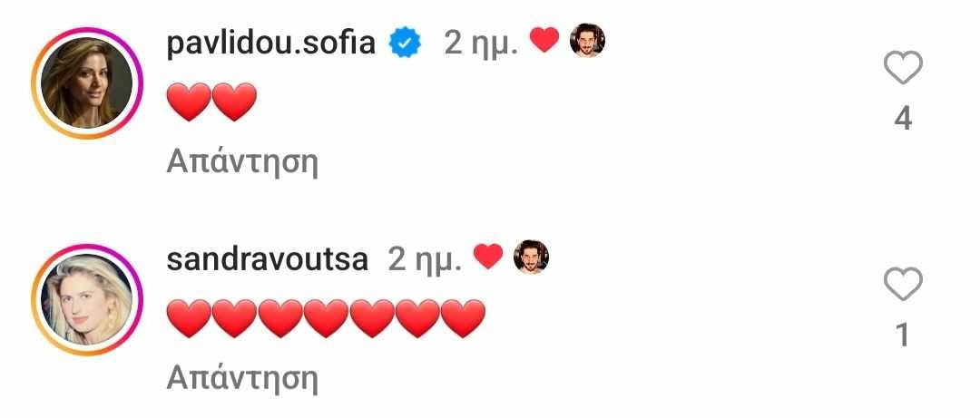Screen dimensions: 980x418
Task: Open pavlidou.sofia's profile picture story
Action: click(x=87, y=83)
